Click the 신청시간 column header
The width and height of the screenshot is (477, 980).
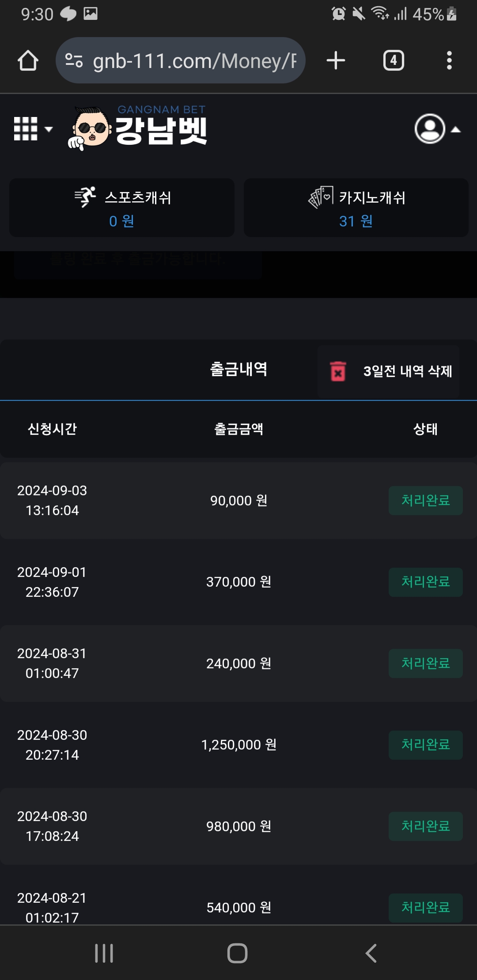pyautogui.click(x=52, y=429)
